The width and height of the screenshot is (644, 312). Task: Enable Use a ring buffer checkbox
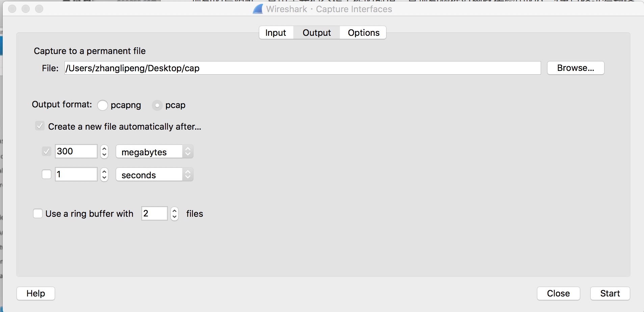(x=38, y=213)
